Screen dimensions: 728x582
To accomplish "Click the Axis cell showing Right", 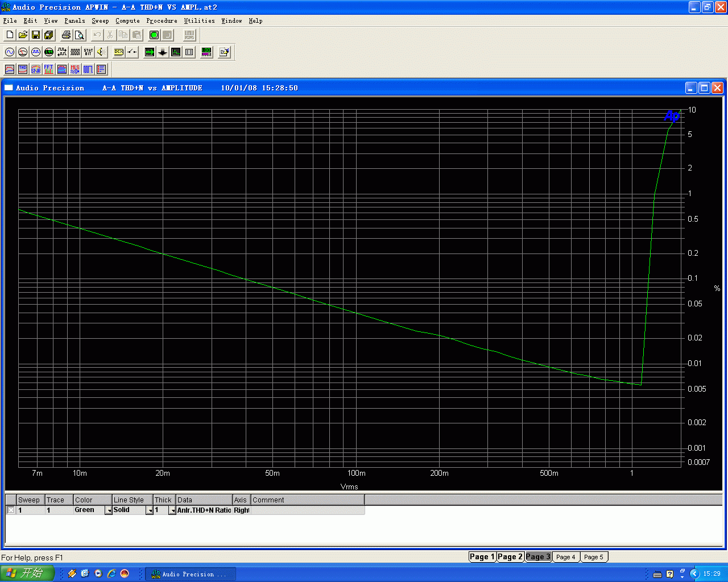I will [242, 510].
